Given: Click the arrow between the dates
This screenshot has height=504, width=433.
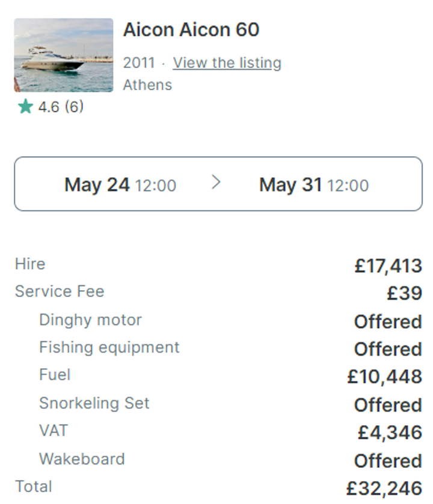Looking at the screenshot, I should coord(216,183).
